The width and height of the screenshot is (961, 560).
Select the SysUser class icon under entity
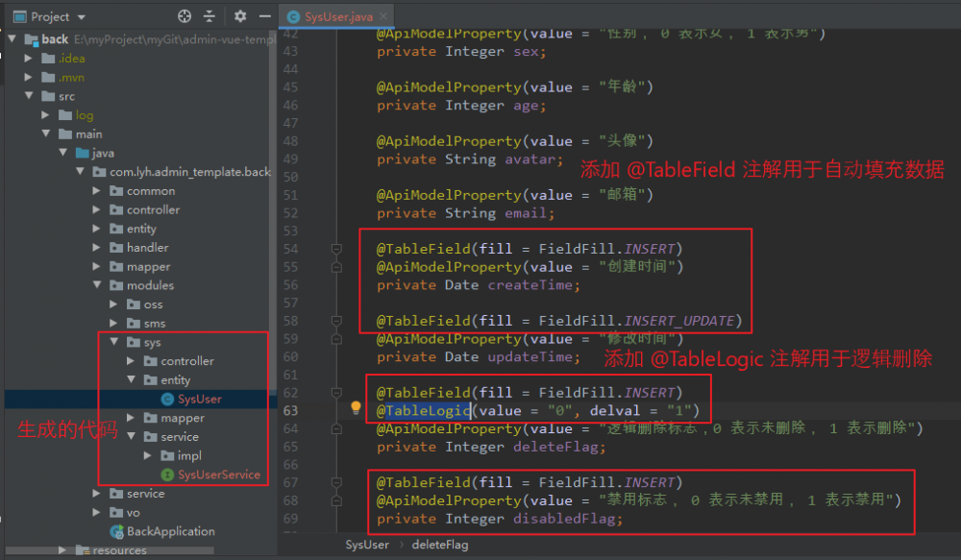coord(168,399)
